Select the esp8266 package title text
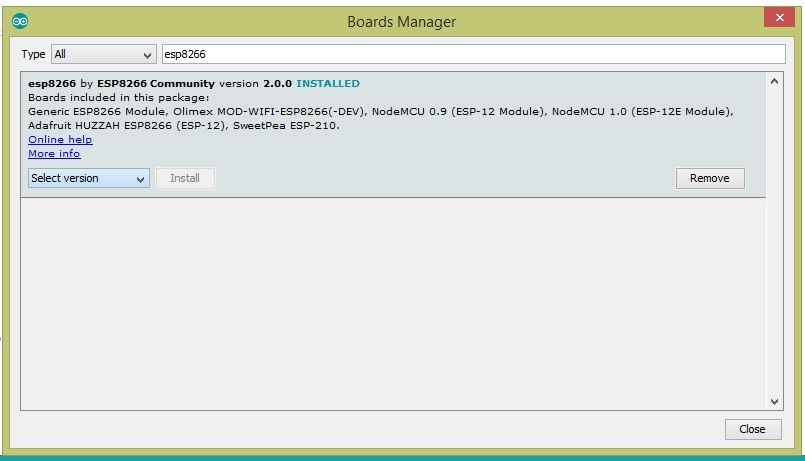This screenshot has width=805, height=461. 52,84
